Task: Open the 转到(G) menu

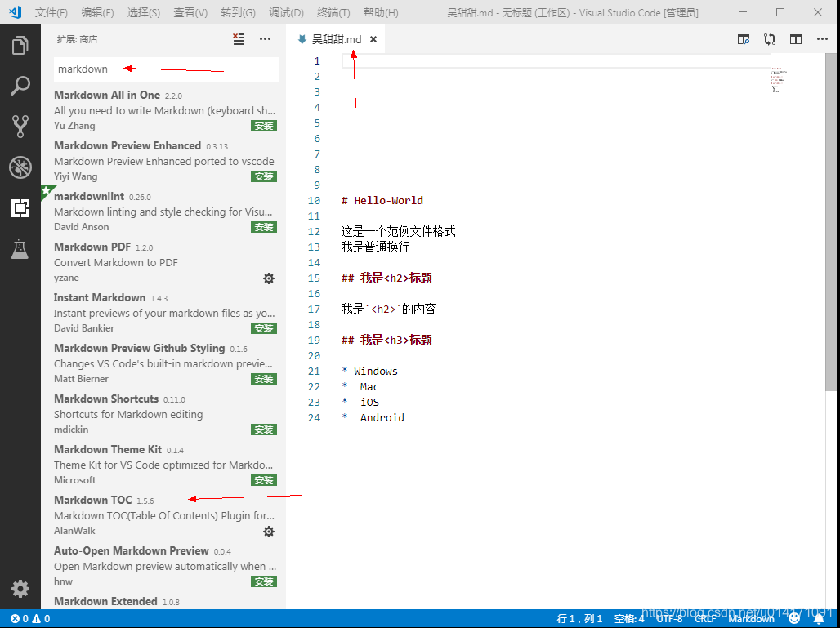Action: (x=238, y=12)
